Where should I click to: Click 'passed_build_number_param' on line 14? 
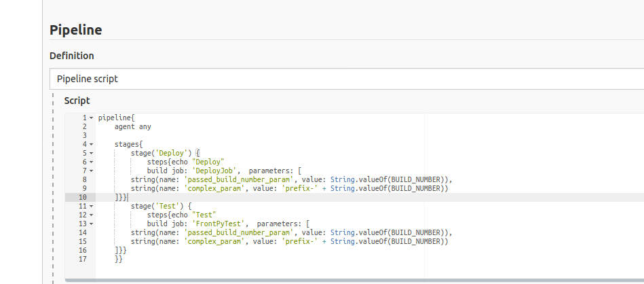click(239, 232)
